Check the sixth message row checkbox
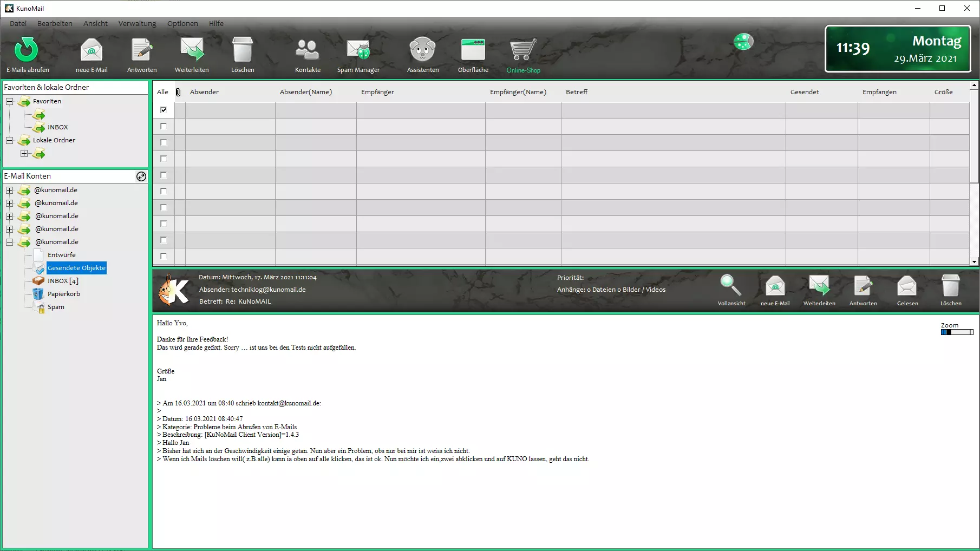The height and width of the screenshot is (551, 980). (x=164, y=191)
